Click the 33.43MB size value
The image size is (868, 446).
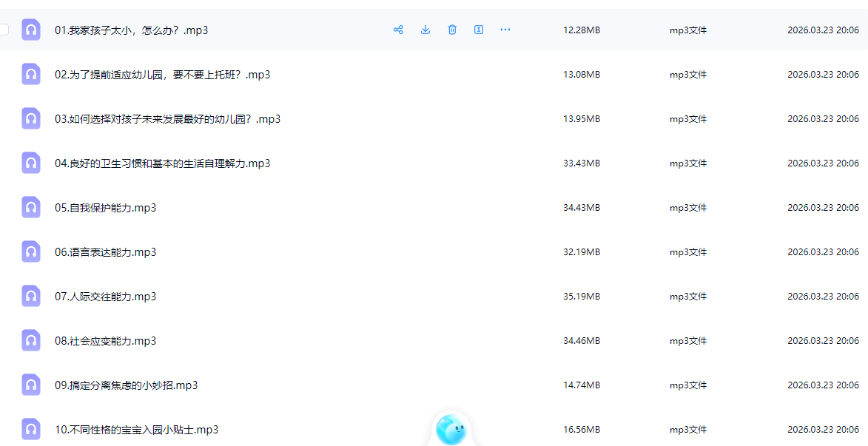581,163
